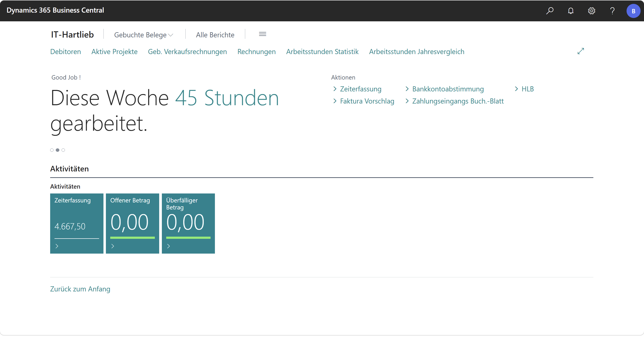Open the hamburger navigation menu
The image size is (644, 337).
[x=262, y=34]
